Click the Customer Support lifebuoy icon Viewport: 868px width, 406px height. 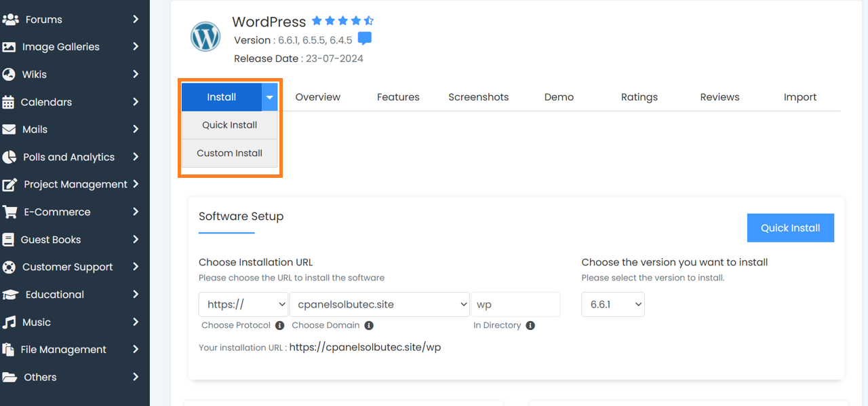pos(9,267)
